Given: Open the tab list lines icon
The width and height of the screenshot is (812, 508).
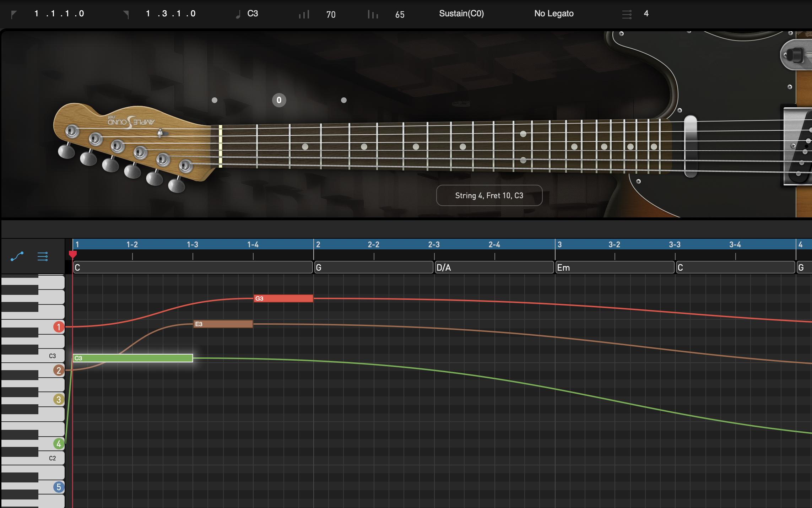Looking at the screenshot, I should (x=43, y=256).
